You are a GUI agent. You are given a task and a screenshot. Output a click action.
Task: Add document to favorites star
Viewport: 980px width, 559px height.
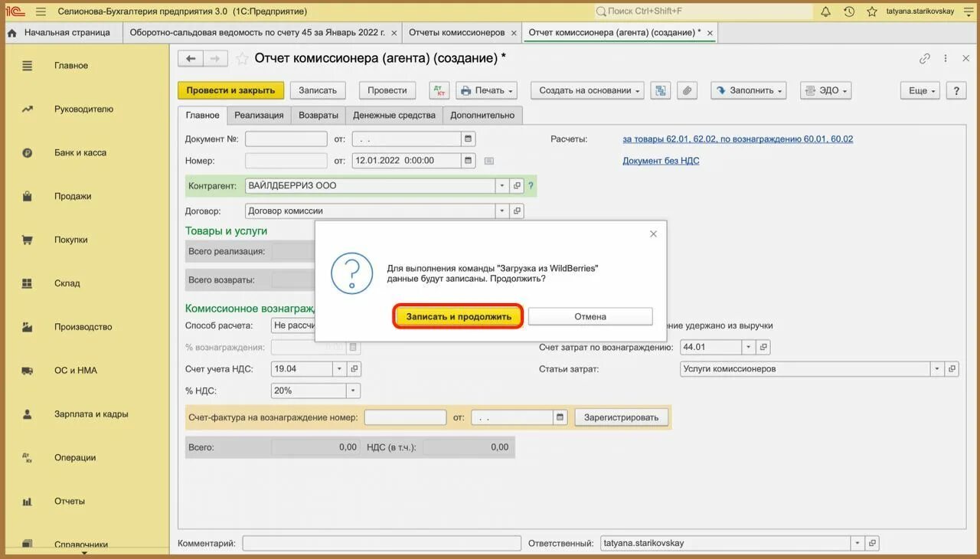pos(242,58)
